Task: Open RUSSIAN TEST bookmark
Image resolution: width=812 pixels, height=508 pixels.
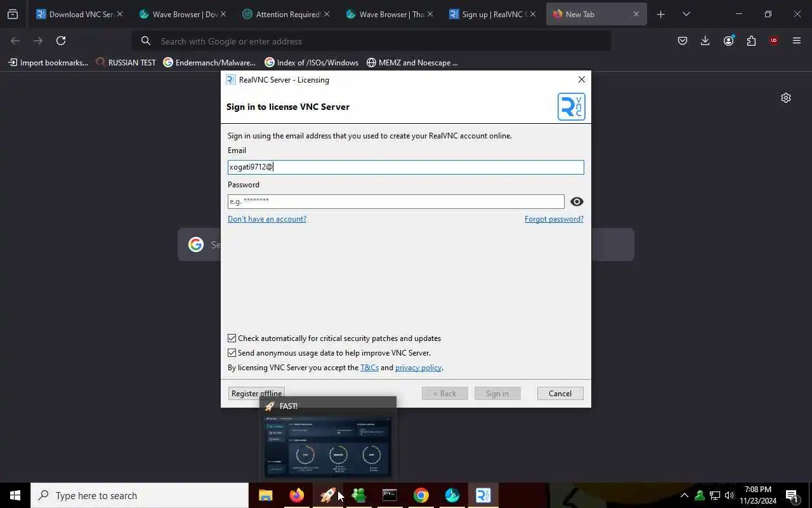Action: pyautogui.click(x=126, y=62)
